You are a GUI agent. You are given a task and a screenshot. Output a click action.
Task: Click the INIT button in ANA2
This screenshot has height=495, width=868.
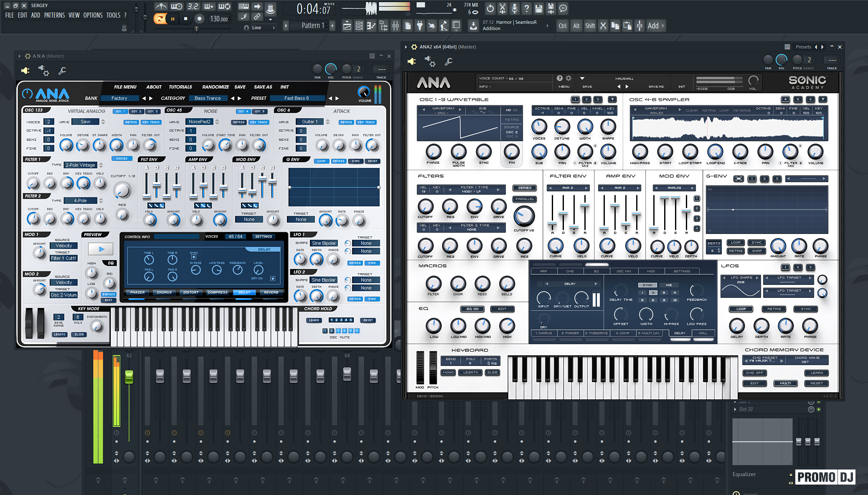point(681,86)
